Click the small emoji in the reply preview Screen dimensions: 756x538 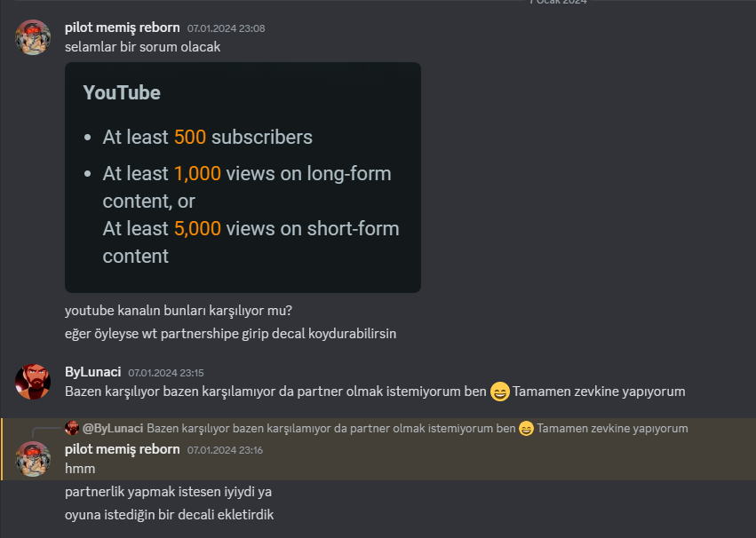point(526,429)
